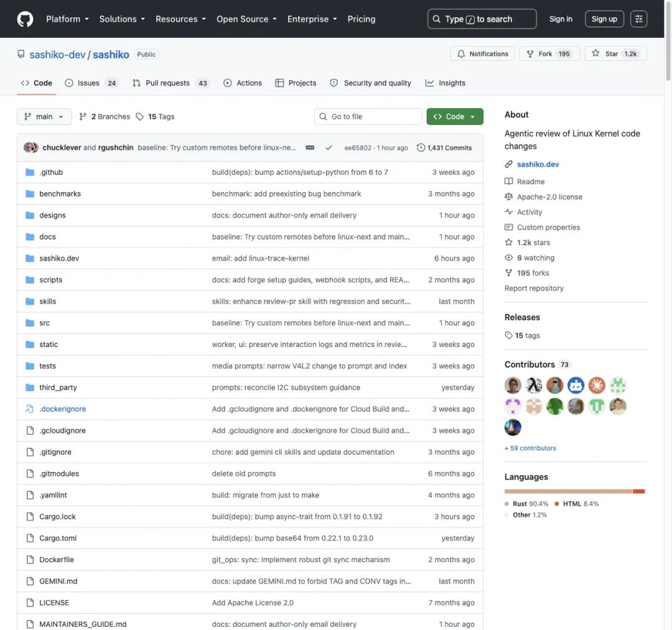This screenshot has height=630, width=672.
Task: Click the Sign up button
Action: 604,19
